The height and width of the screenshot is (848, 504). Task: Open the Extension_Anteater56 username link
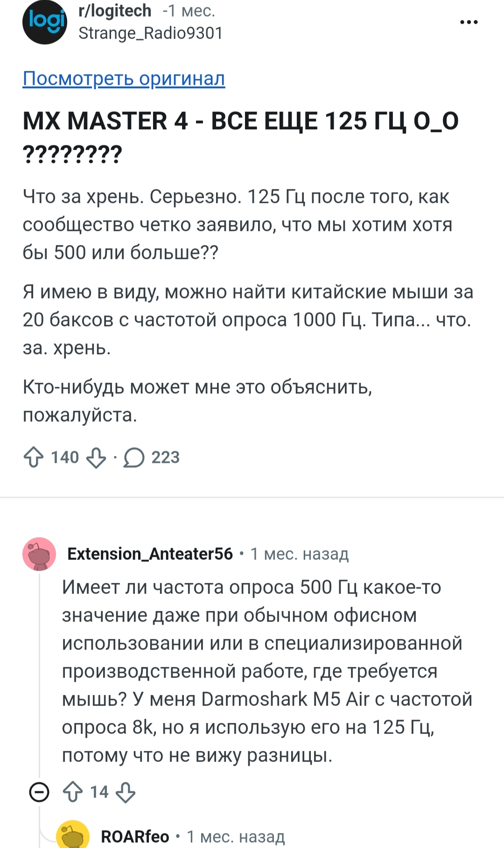[x=150, y=554]
